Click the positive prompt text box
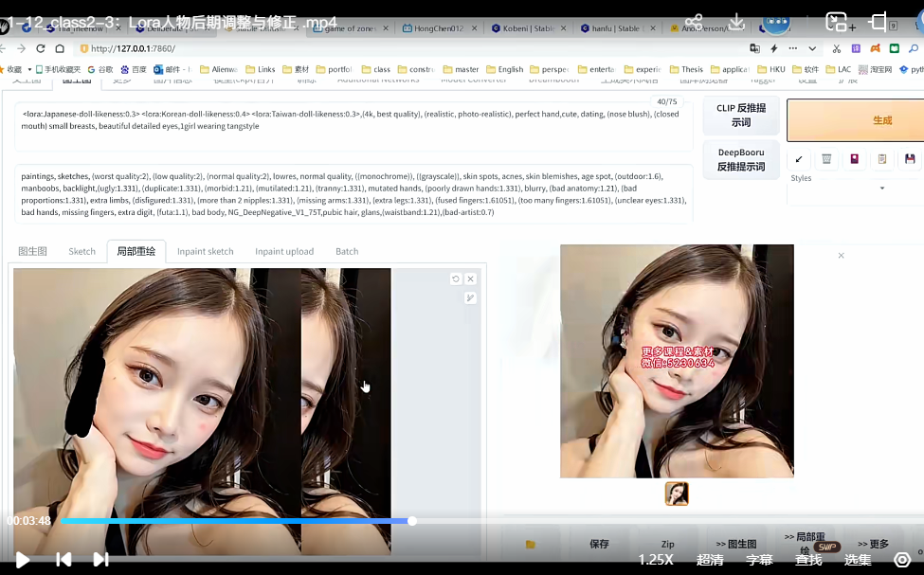The width and height of the screenshot is (924, 575). 353,127
